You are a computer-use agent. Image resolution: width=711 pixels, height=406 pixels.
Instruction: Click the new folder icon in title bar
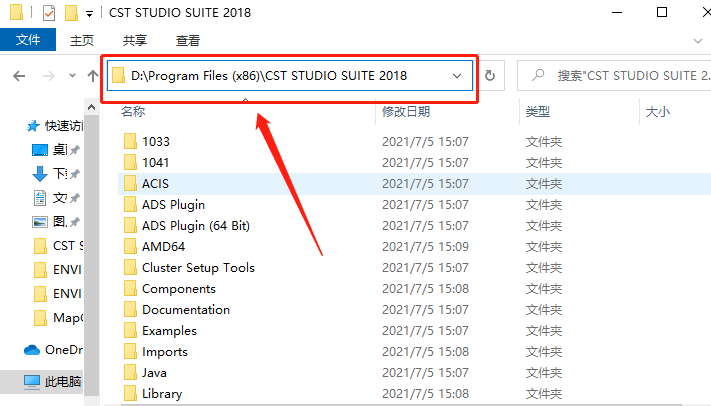71,13
